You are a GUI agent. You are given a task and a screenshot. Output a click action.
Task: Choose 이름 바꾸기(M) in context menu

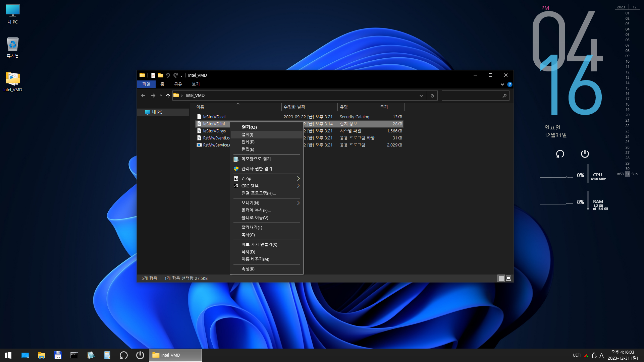click(x=267, y=259)
